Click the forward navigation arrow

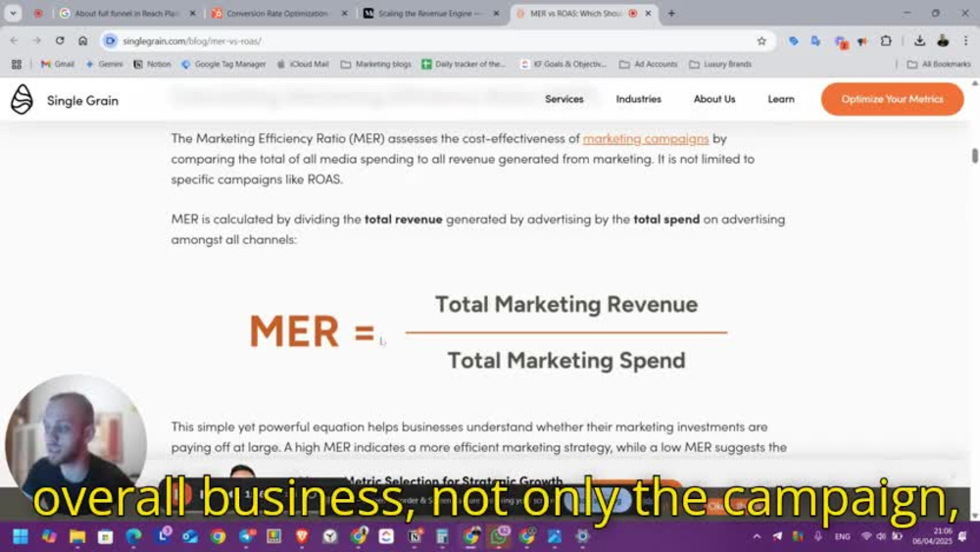(x=37, y=40)
